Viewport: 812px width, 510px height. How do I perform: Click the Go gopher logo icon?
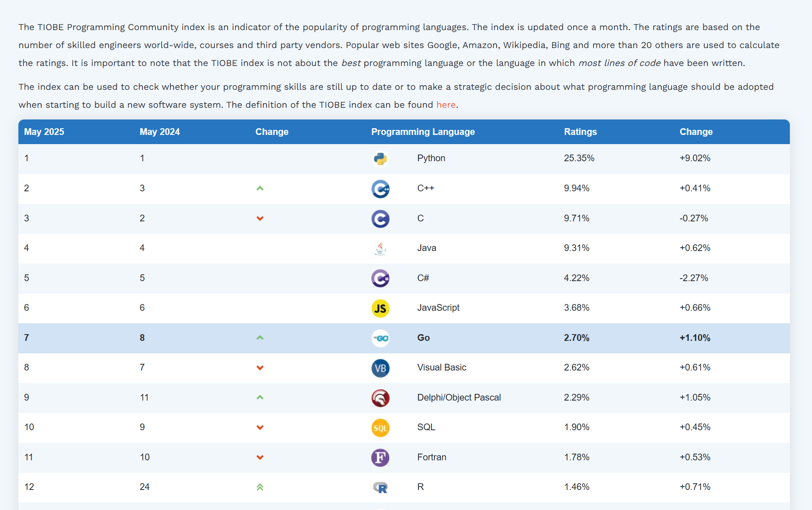[x=380, y=338]
